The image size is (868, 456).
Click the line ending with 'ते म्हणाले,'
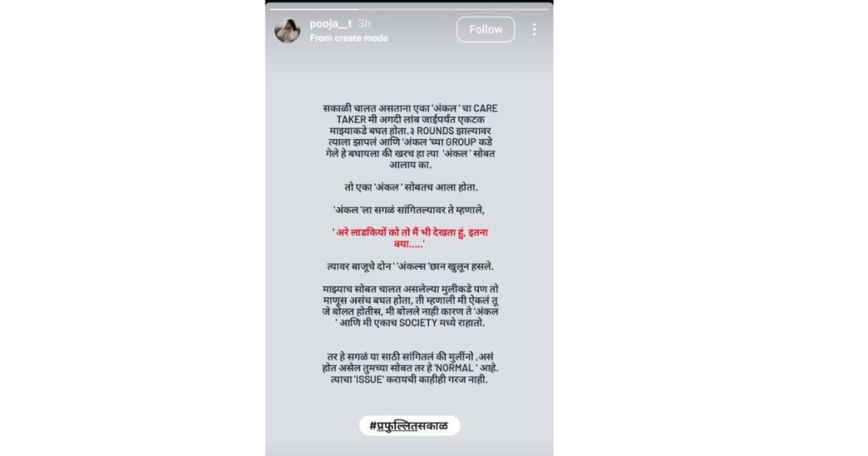pos(409,209)
